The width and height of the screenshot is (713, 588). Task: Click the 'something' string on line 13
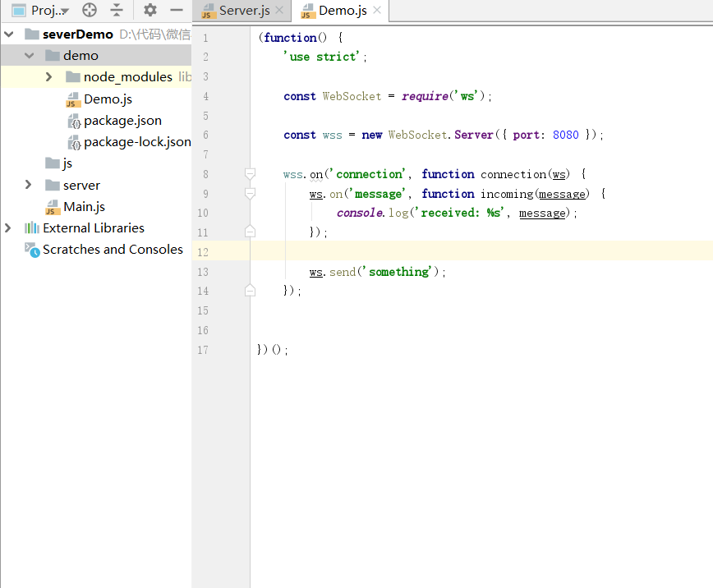click(x=398, y=272)
